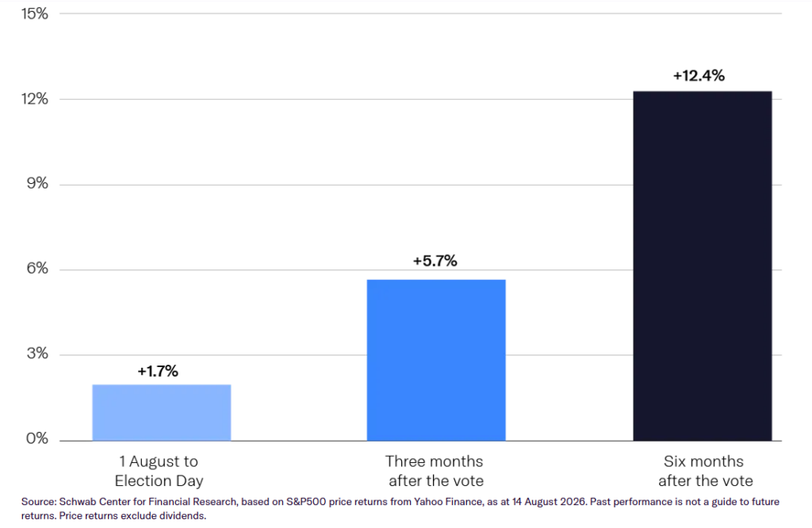Select the +12.4% data label

pyautogui.click(x=699, y=75)
